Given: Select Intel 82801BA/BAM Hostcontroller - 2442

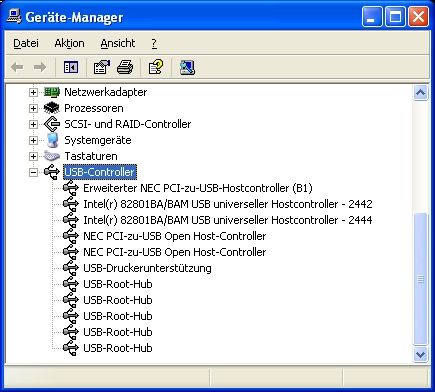Looking at the screenshot, I should click(x=228, y=204).
